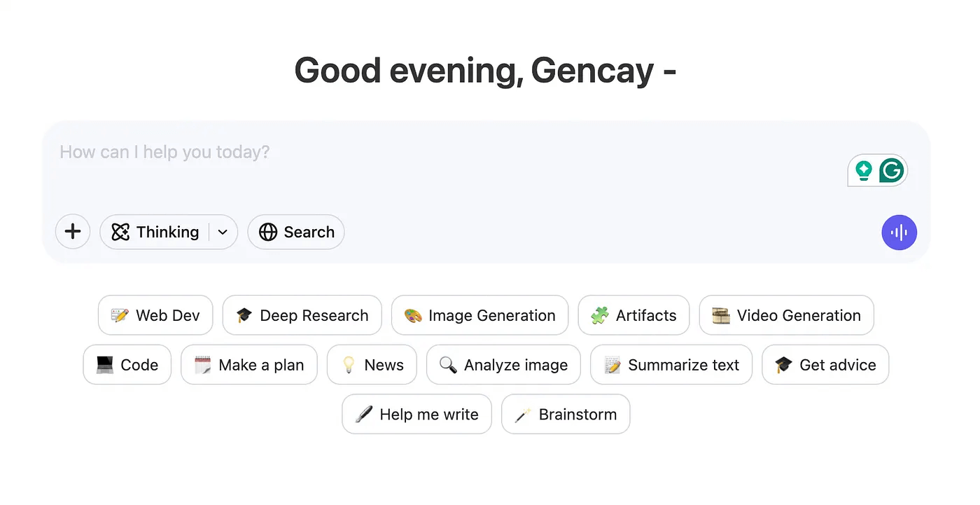Click the plus attachment icon
The width and height of the screenshot is (980, 505).
pos(73,232)
